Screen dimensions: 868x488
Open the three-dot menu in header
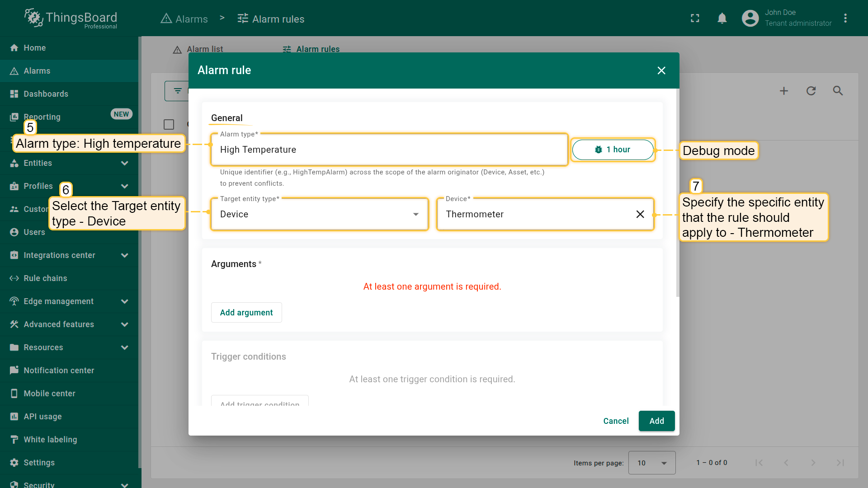[845, 18]
